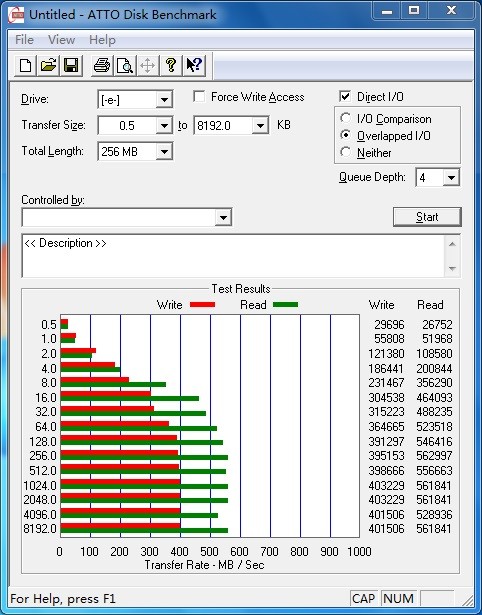The height and width of the screenshot is (615, 482).
Task: Activate the context help arrow icon
Action: pos(194,66)
